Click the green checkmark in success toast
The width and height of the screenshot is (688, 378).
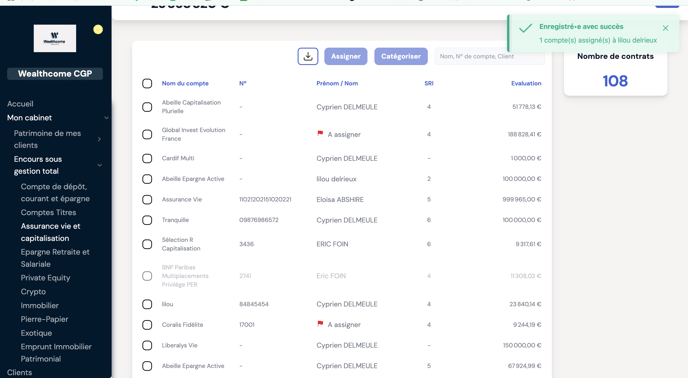pyautogui.click(x=525, y=29)
